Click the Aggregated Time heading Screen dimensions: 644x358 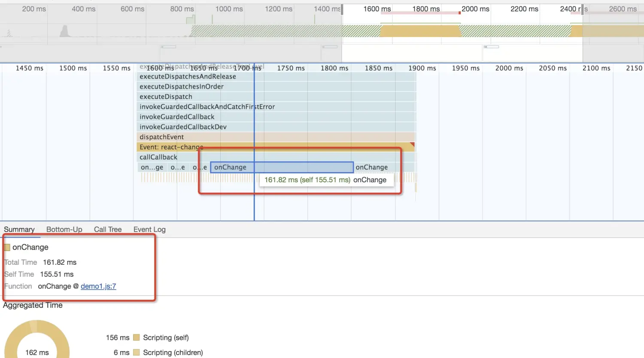click(x=33, y=305)
